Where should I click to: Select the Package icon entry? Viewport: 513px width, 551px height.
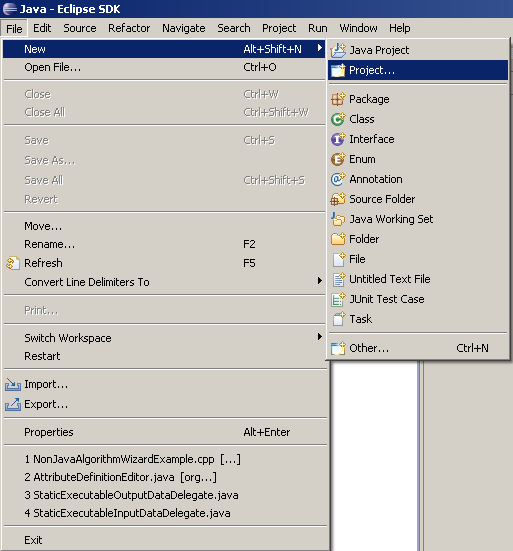(x=338, y=99)
